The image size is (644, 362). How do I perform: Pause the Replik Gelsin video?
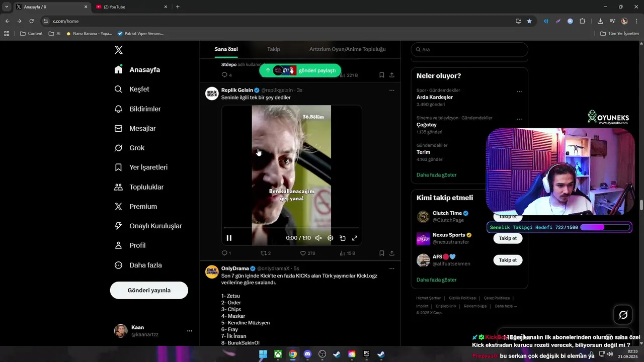[x=229, y=238]
